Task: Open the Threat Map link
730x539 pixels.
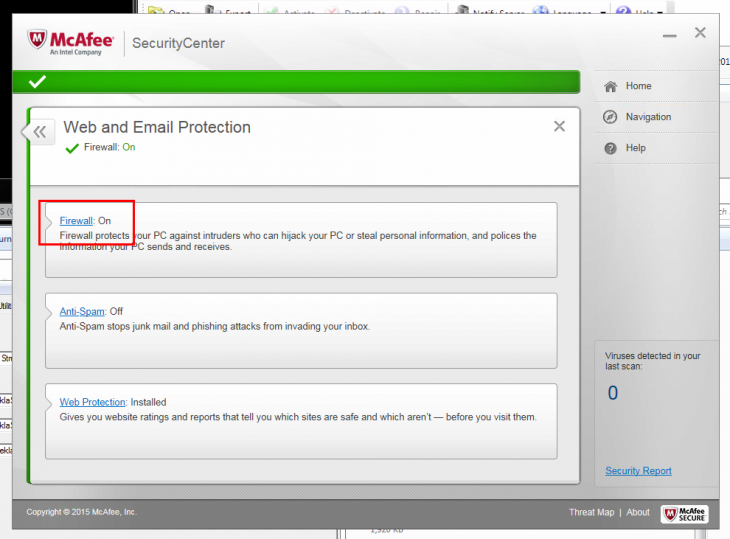Action: (591, 512)
